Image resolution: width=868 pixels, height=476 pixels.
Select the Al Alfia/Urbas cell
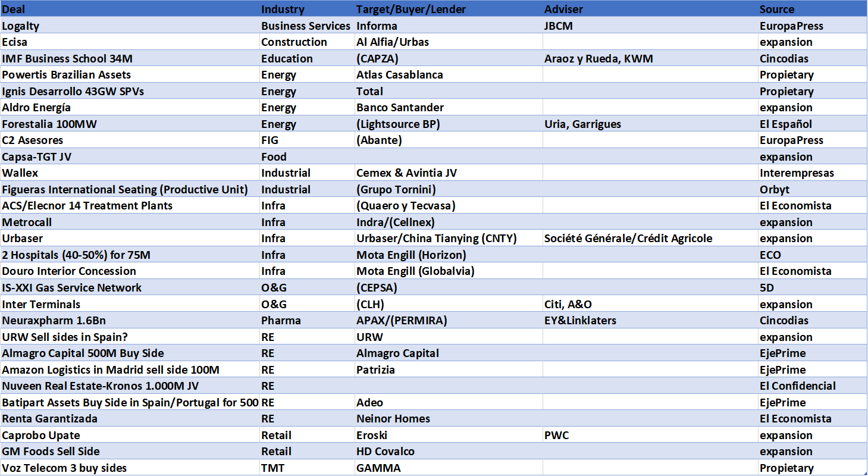click(449, 42)
